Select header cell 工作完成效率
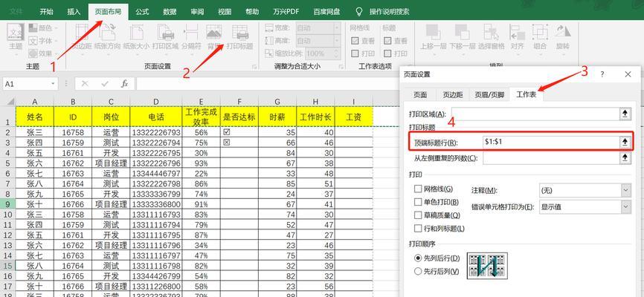This screenshot has width=644, height=297. pos(202,117)
